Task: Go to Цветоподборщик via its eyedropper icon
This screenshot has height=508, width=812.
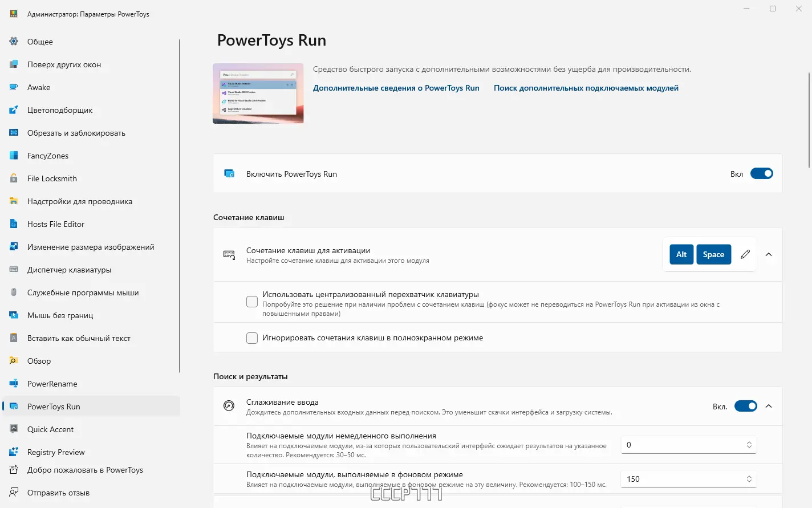Action: pos(14,110)
